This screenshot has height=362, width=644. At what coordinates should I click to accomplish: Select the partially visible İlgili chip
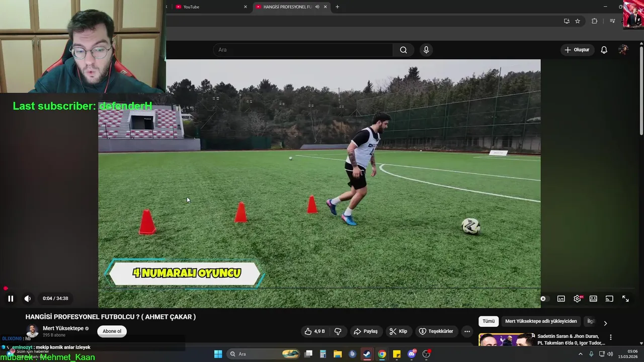pos(590,321)
